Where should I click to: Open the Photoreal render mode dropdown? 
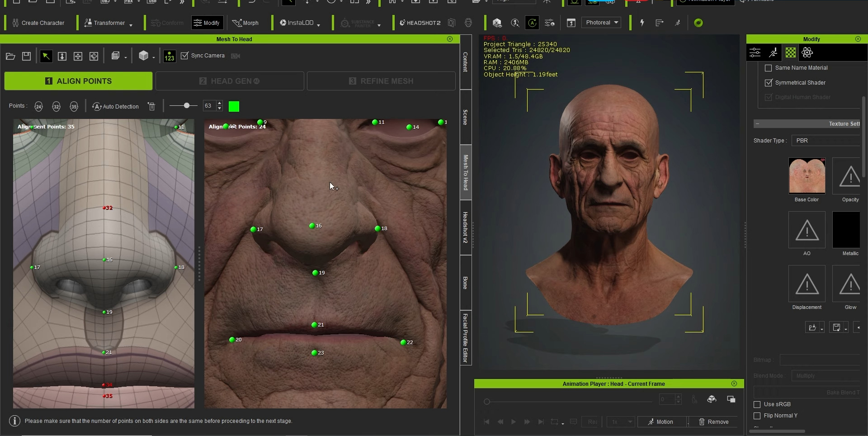click(602, 23)
